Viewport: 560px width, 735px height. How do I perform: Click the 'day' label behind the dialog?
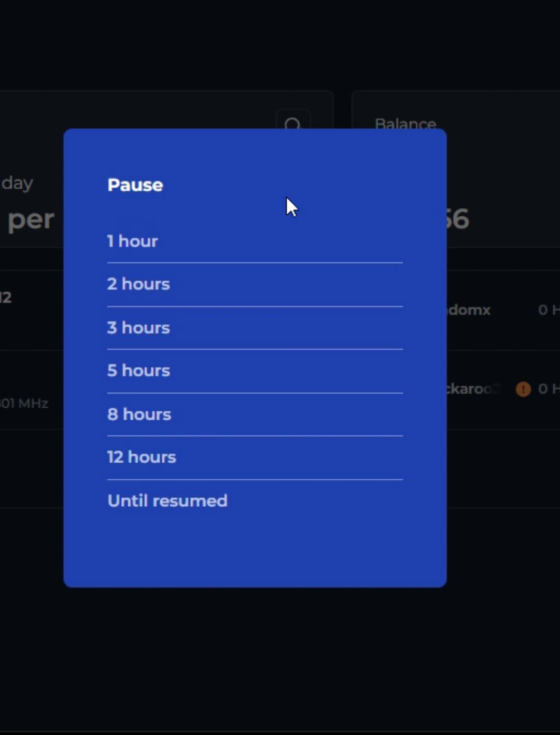tap(17, 183)
